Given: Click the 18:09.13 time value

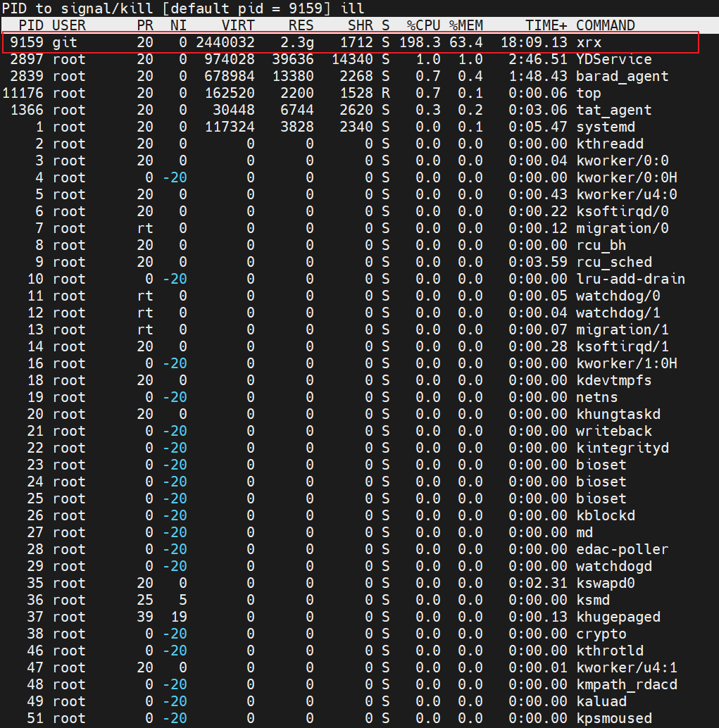Looking at the screenshot, I should pyautogui.click(x=534, y=42).
